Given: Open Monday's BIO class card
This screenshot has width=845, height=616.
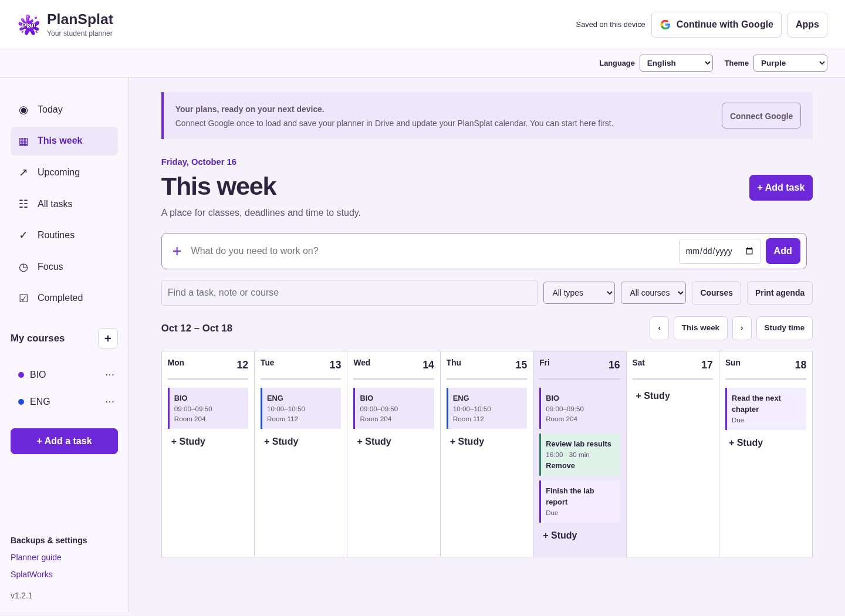Looking at the screenshot, I should [208, 408].
